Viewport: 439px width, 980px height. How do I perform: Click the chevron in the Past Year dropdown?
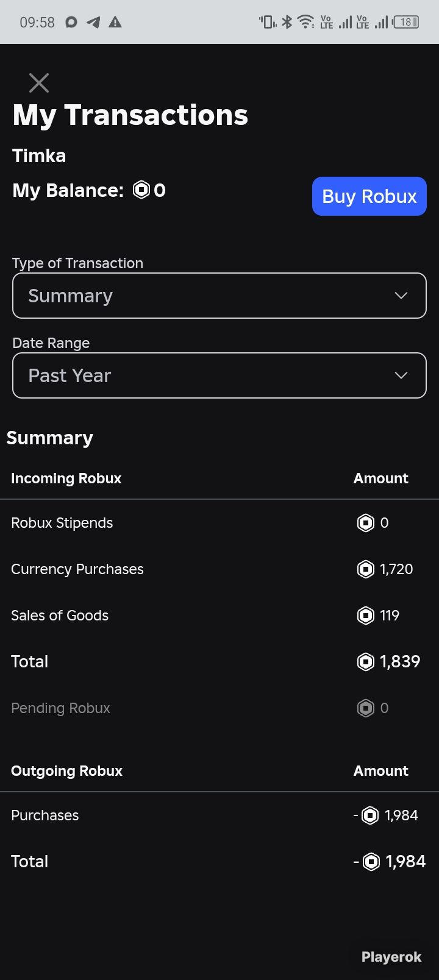point(401,375)
